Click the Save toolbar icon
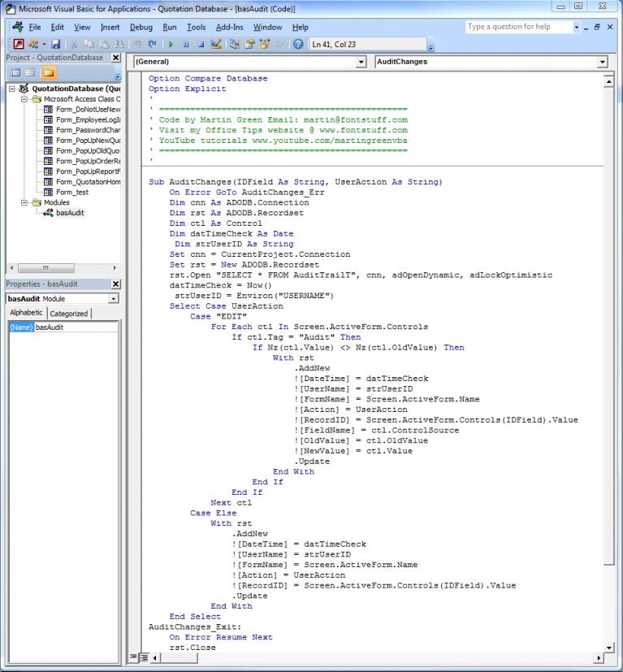The image size is (623, 672). [x=56, y=44]
